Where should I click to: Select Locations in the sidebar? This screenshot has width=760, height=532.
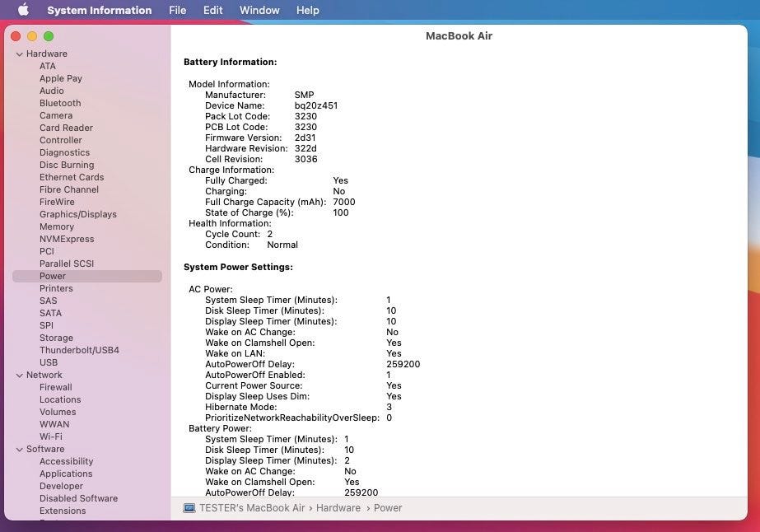[60, 399]
